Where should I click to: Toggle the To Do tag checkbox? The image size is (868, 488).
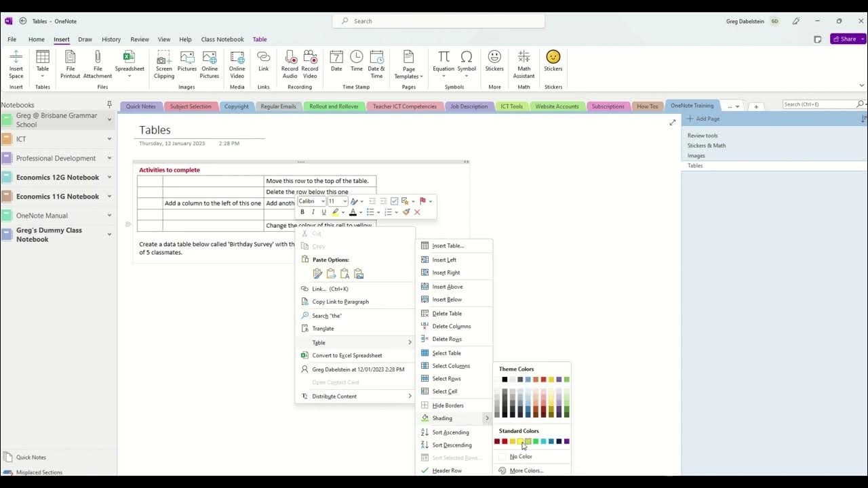tap(394, 201)
